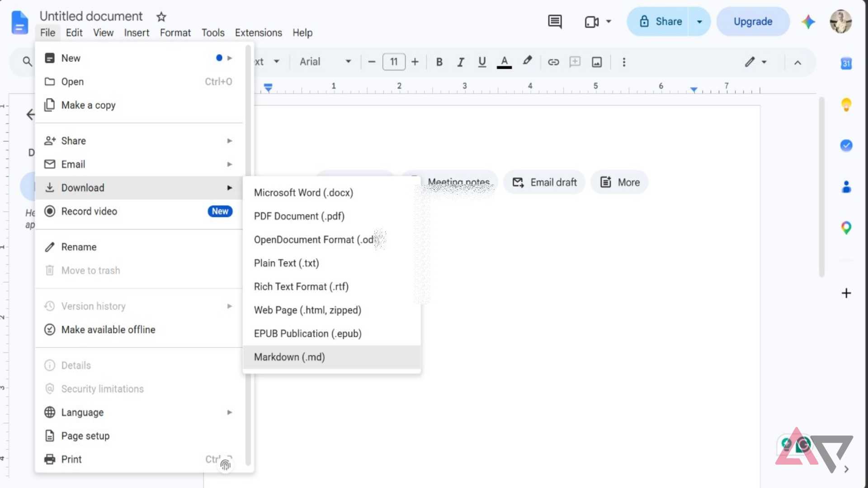Image resolution: width=868 pixels, height=488 pixels.
Task: Decrease font size with minus
Action: click(372, 62)
